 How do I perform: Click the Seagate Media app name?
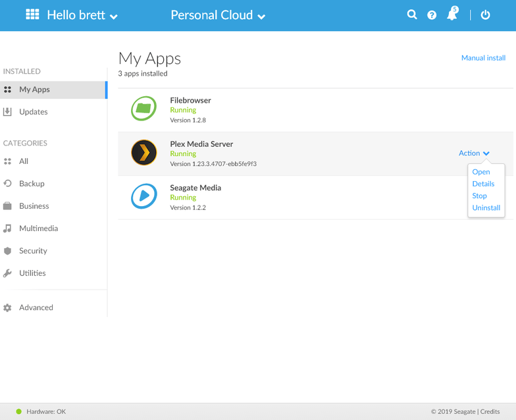(195, 188)
